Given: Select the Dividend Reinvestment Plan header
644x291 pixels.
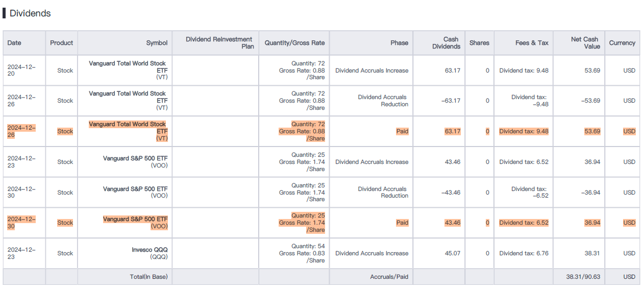Looking at the screenshot, I should coord(219,43).
